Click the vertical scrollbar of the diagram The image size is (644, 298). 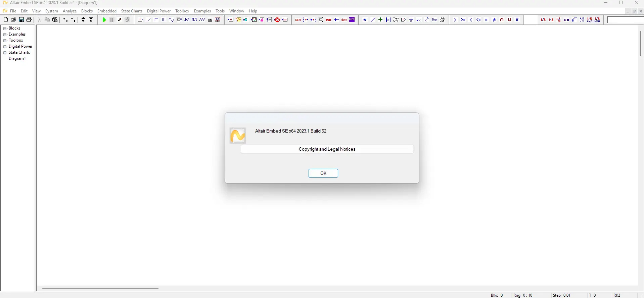[641, 44]
